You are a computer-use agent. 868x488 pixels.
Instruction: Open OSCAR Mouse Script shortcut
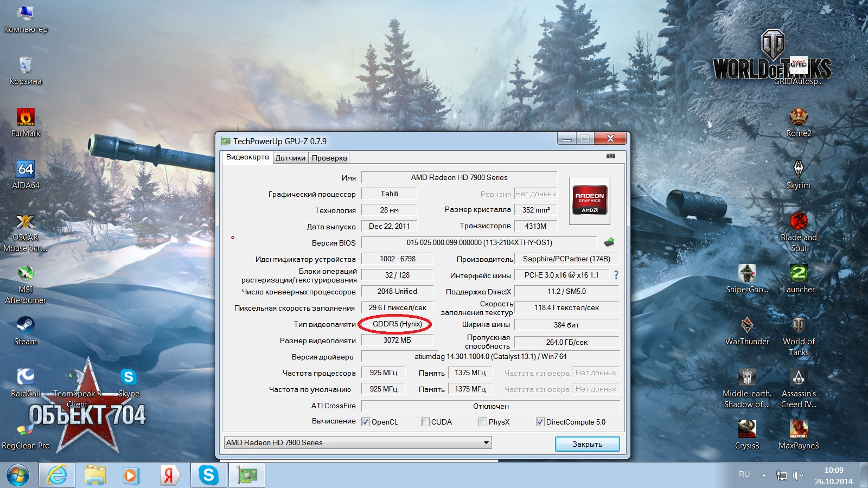(25, 232)
